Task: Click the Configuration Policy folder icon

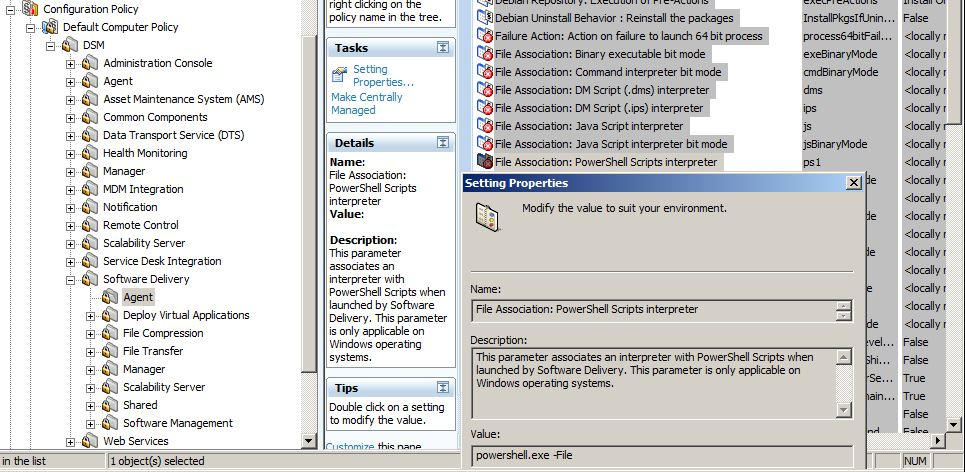Action: (30, 9)
